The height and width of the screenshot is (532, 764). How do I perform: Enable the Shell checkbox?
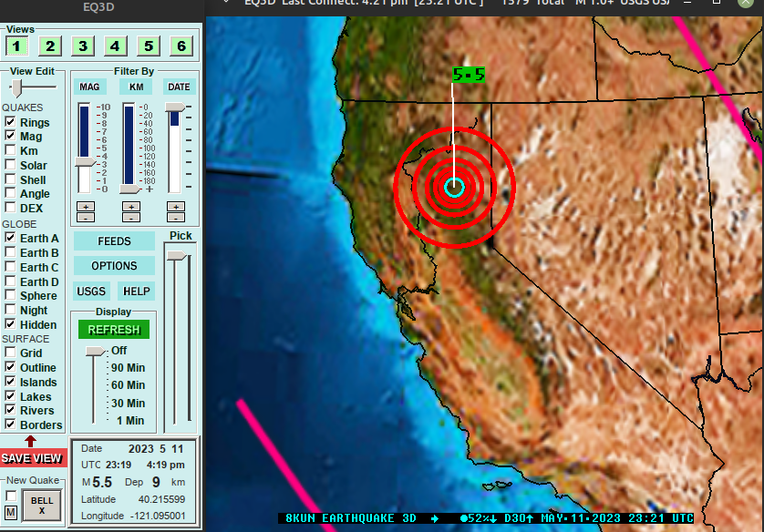point(10,179)
